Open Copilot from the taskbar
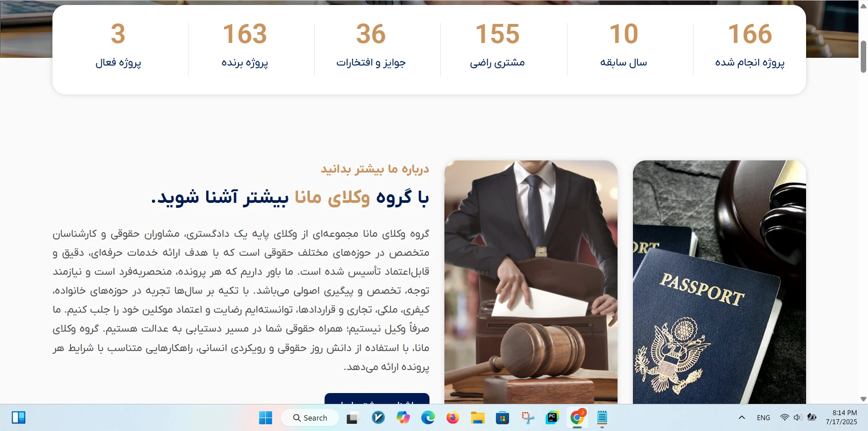The image size is (868, 431). (403, 418)
